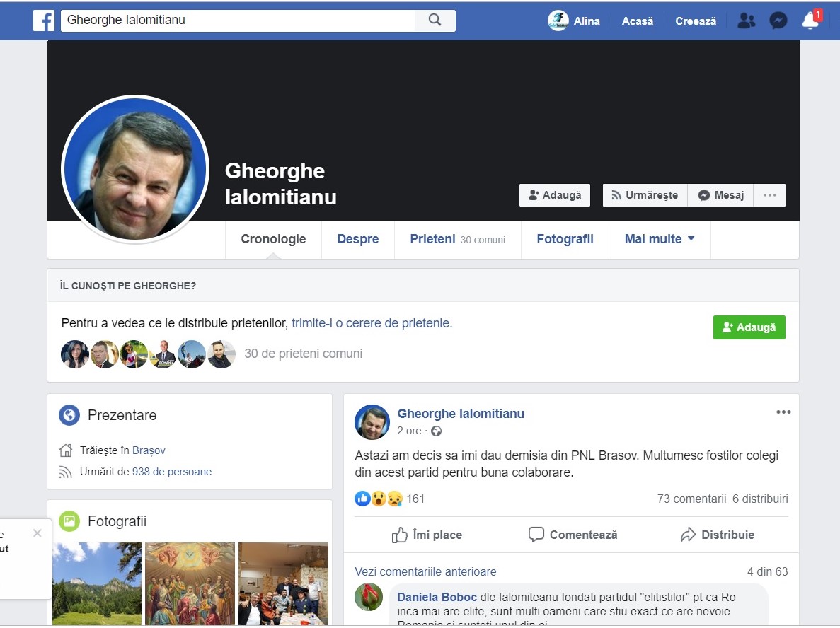
Task: Switch to the Despre tab
Action: (357, 239)
